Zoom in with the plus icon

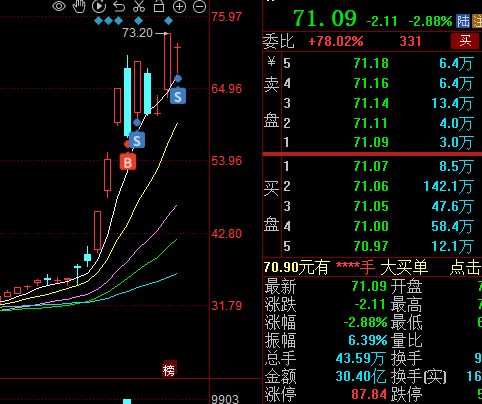click(x=179, y=7)
